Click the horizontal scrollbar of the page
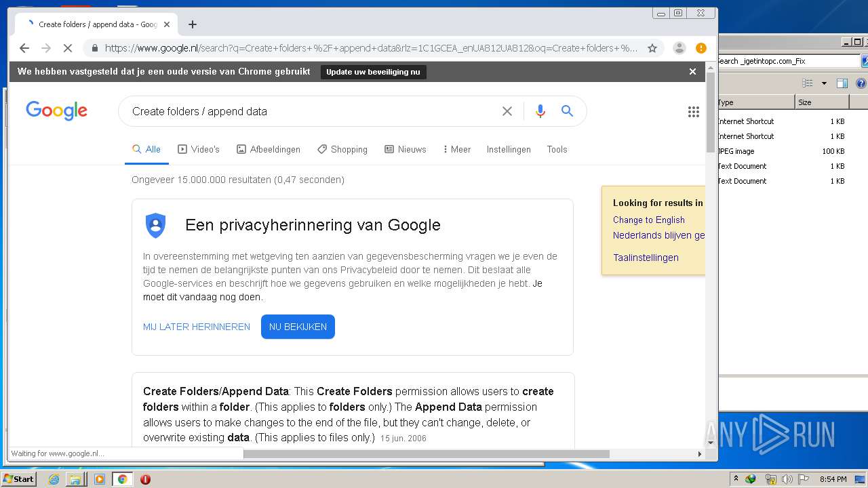Screen dimensions: 868x488 tap(426, 453)
